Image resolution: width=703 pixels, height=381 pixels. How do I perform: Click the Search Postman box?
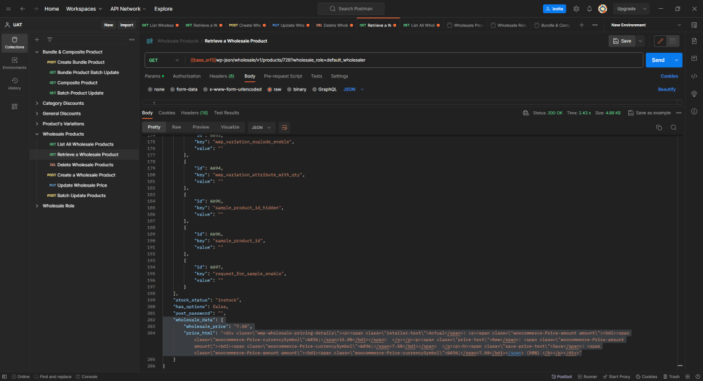(x=351, y=9)
